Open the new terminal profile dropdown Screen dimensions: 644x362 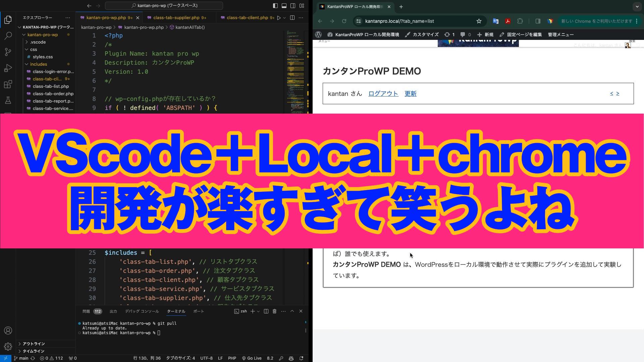[x=258, y=311]
